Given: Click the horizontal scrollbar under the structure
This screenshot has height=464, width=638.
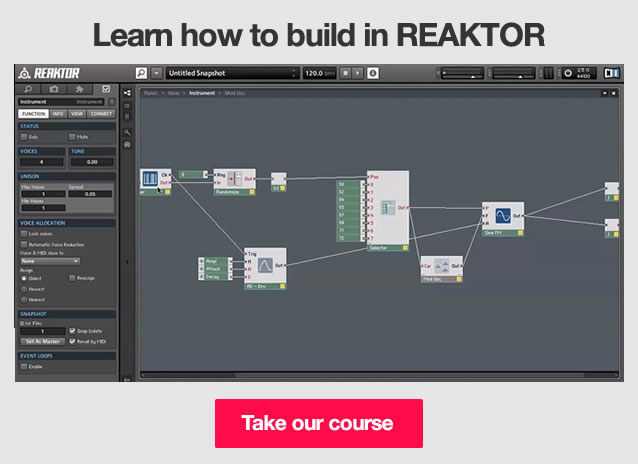Looking at the screenshot, I should (x=379, y=374).
